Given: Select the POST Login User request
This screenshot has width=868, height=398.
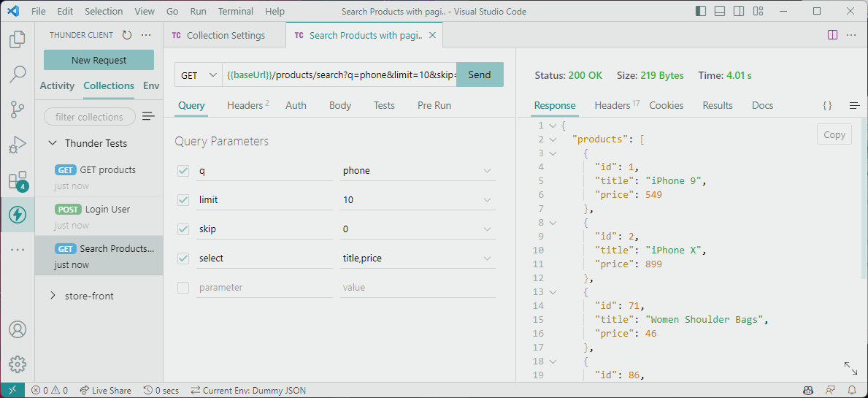Looking at the screenshot, I should point(99,215).
